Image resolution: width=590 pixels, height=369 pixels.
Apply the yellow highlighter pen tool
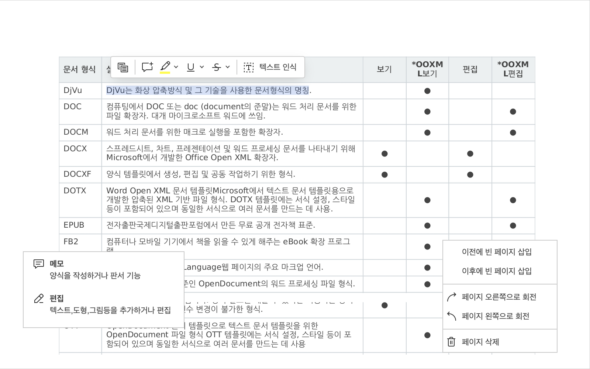pos(165,66)
